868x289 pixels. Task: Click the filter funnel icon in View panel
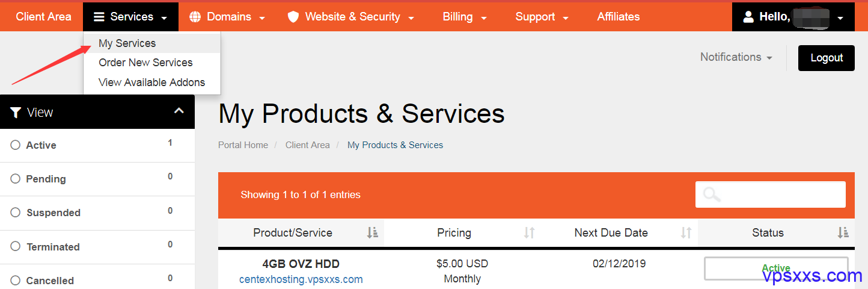(x=16, y=113)
